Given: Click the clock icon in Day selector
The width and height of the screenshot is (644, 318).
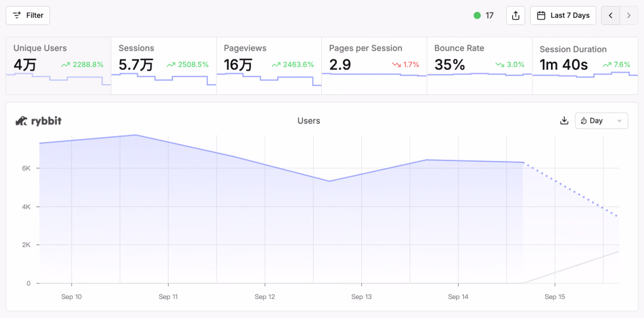Looking at the screenshot, I should coord(584,121).
